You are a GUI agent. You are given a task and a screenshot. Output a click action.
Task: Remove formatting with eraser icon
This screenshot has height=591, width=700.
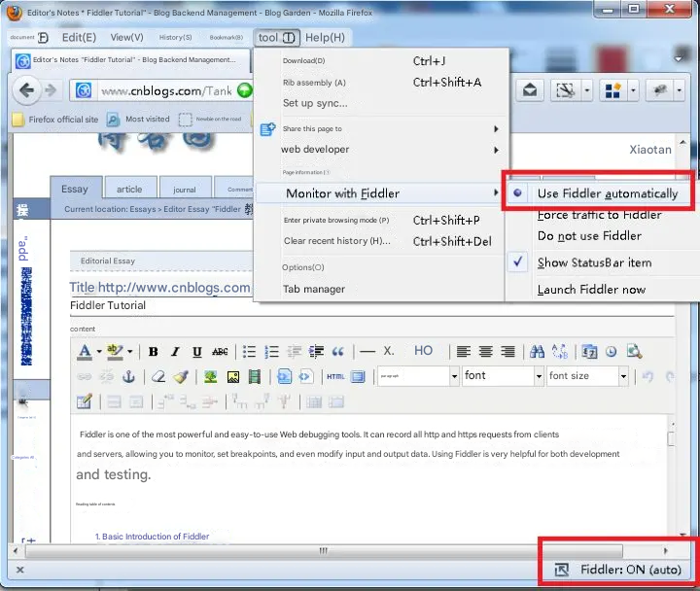(158, 377)
